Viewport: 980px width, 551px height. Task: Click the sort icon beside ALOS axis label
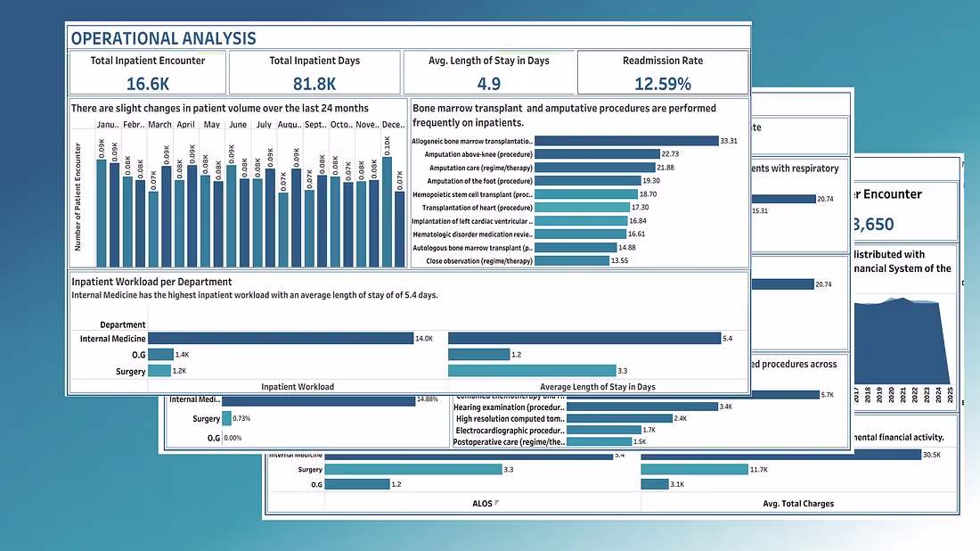click(x=497, y=503)
